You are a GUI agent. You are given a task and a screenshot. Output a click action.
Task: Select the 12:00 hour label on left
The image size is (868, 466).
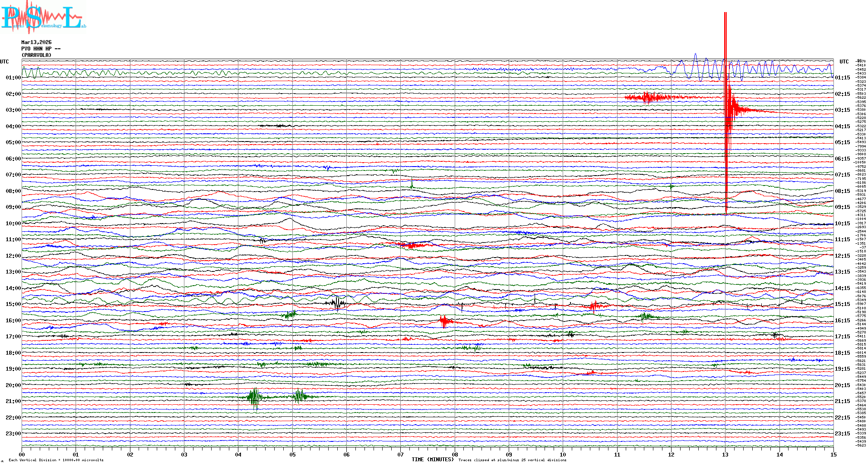tap(13, 256)
